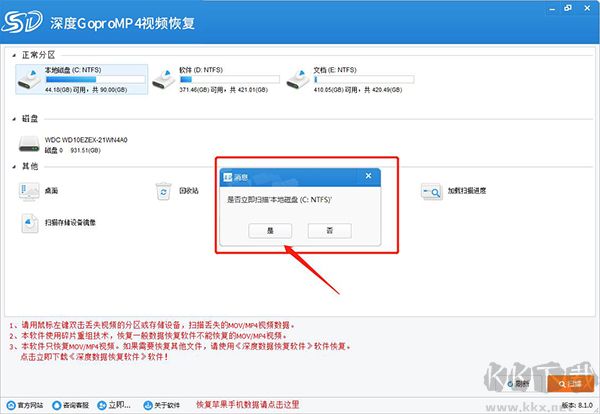
Task: Minimize the application window
Action: (x=552, y=9)
